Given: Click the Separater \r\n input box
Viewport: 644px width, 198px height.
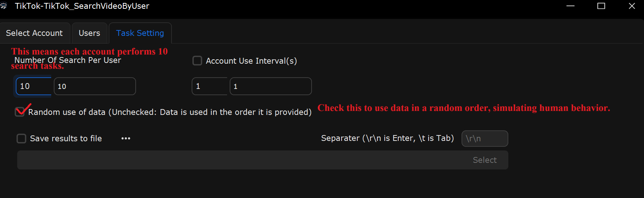Looking at the screenshot, I should (485, 138).
